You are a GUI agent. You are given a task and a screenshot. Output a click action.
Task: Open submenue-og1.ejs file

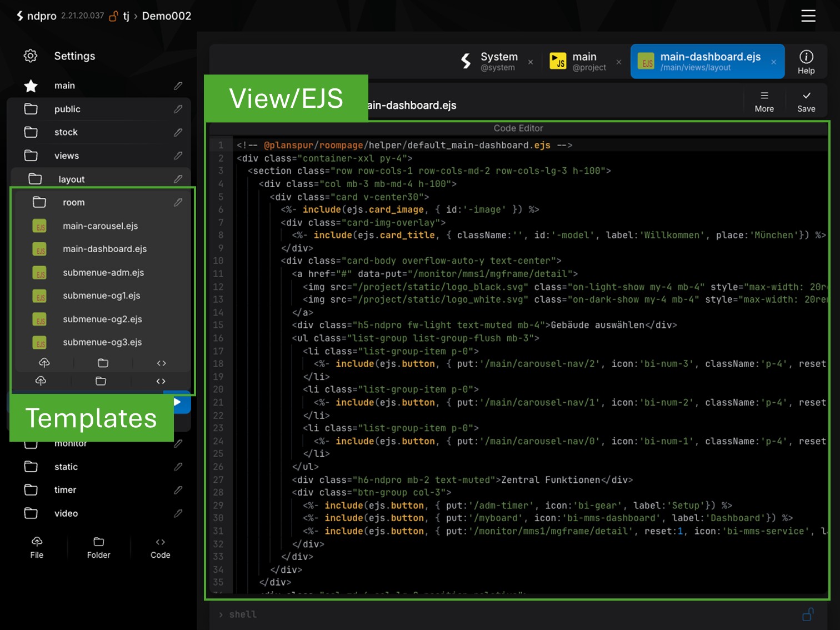101,296
